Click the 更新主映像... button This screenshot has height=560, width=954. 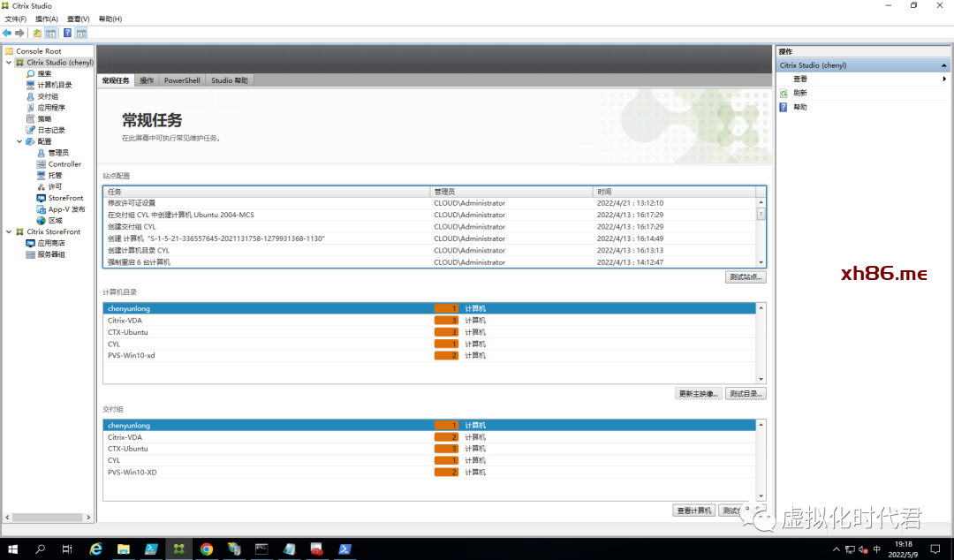(x=698, y=394)
